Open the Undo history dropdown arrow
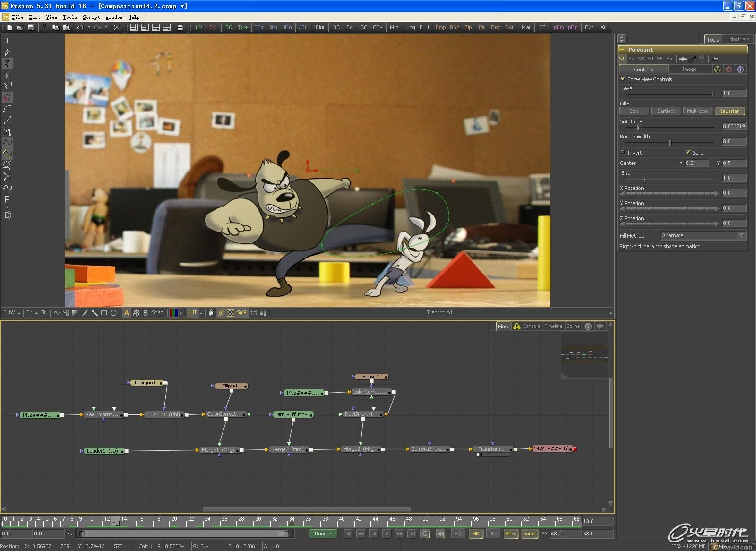Image resolution: width=756 pixels, height=551 pixels. [x=88, y=27]
